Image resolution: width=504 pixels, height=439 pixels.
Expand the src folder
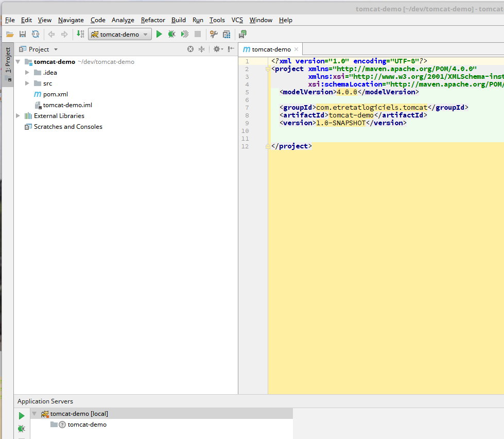click(x=27, y=83)
